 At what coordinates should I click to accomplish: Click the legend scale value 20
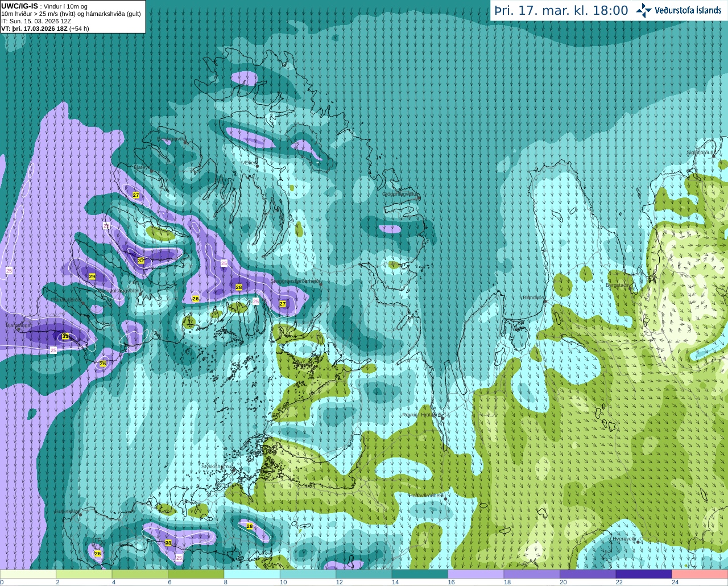pos(563,582)
